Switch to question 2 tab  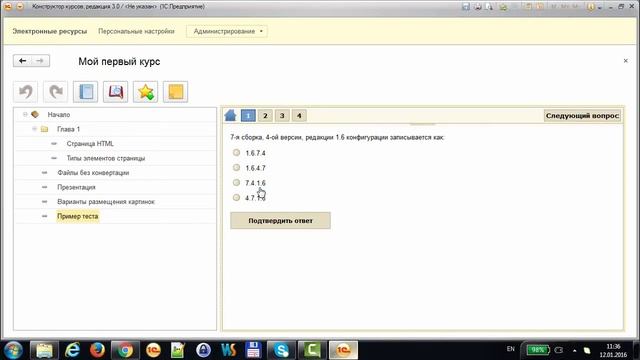click(265, 116)
